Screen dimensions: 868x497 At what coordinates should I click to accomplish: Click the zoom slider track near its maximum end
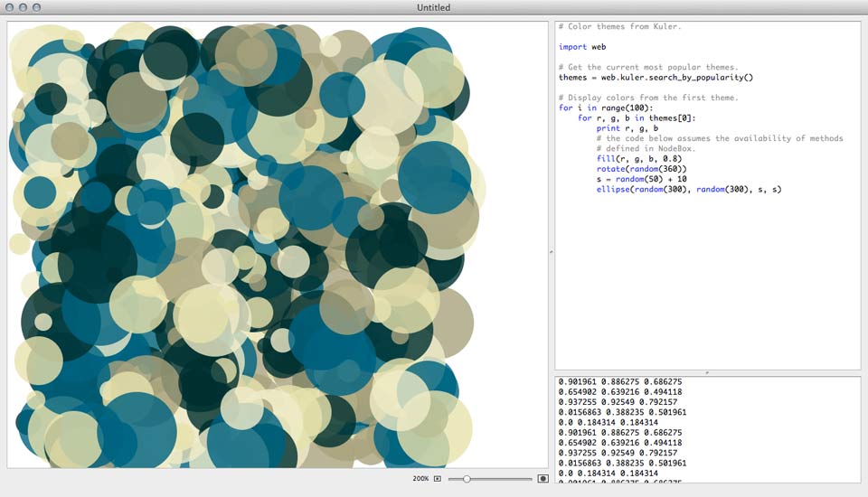tap(529, 479)
